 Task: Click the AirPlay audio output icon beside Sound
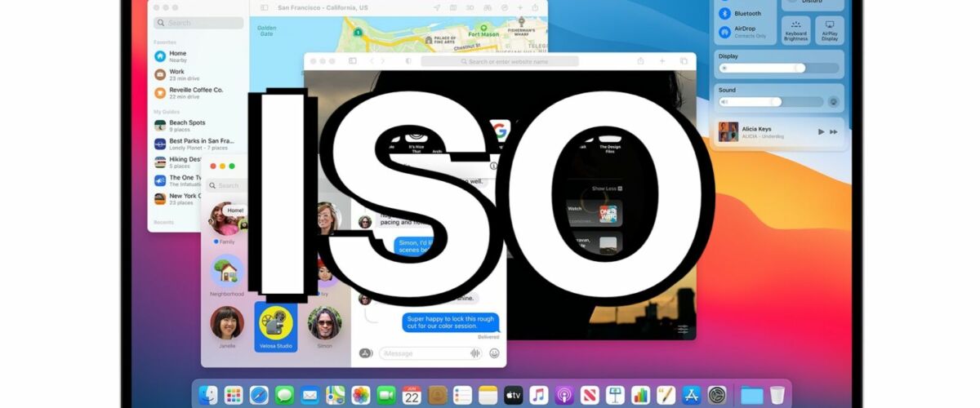tap(833, 102)
